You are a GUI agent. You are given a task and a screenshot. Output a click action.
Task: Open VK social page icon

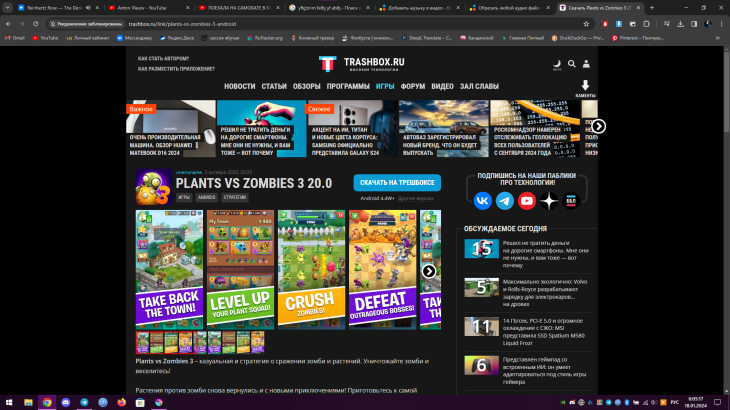[483, 201]
